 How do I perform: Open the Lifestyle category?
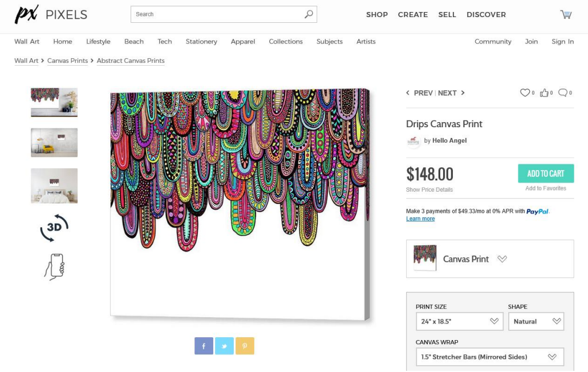(x=98, y=42)
